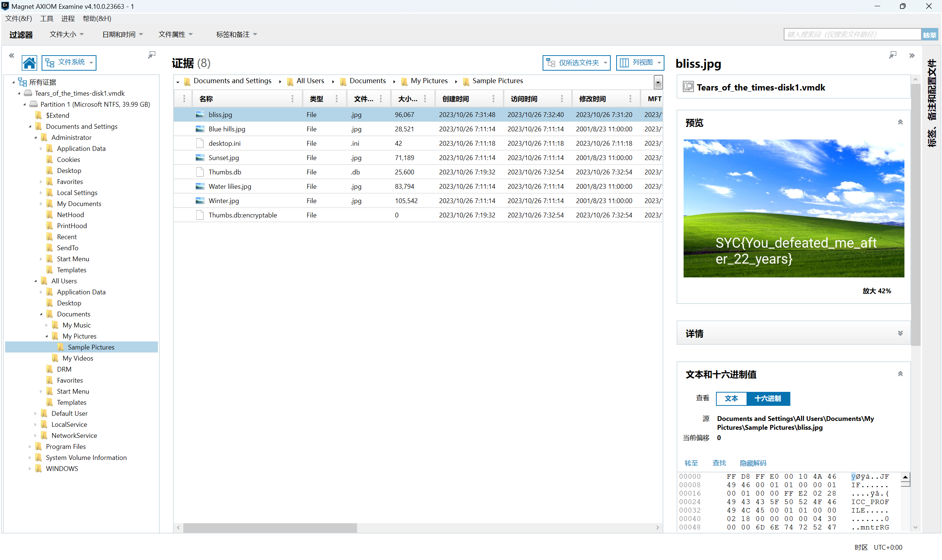
Task: Open the 文件大小 filter dropdown
Action: pyautogui.click(x=67, y=34)
